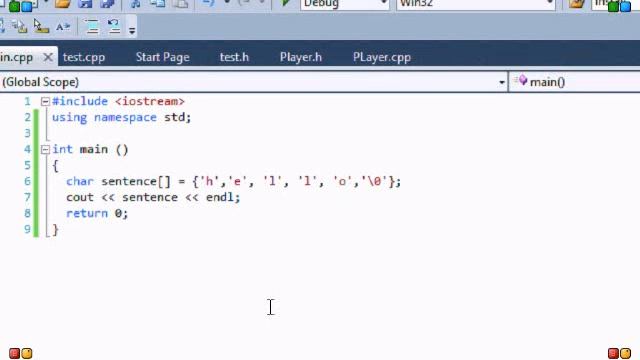
Task: Click the '#include' directive on line 1
Action: tap(80, 101)
